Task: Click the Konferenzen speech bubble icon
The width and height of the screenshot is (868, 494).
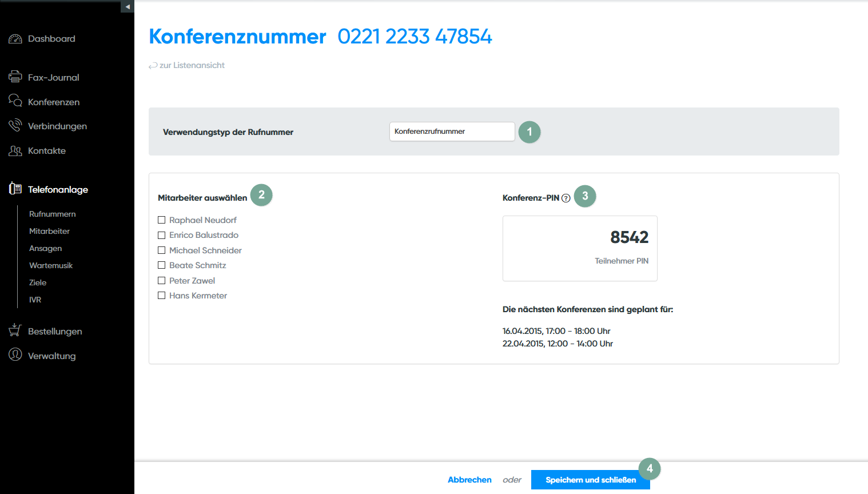Action: tap(15, 101)
